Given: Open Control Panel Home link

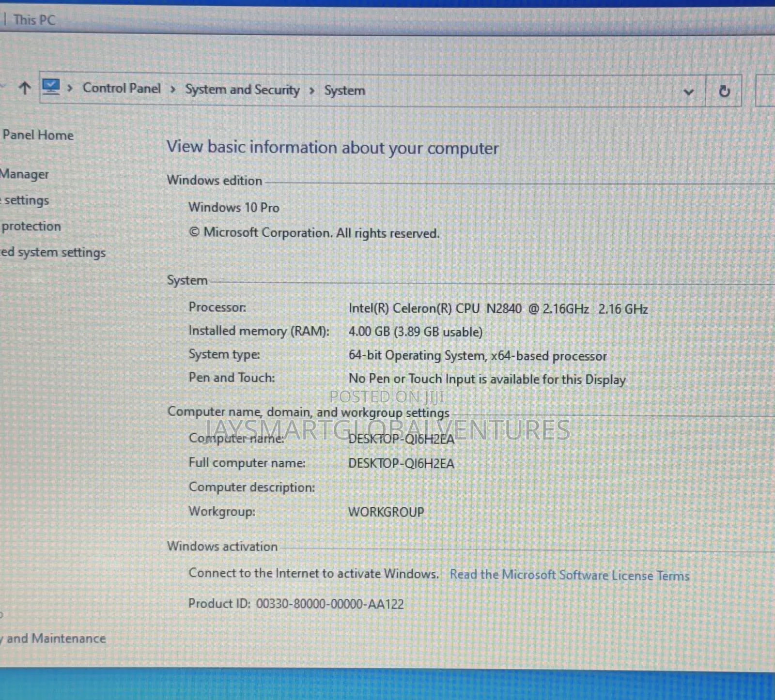Looking at the screenshot, I should pyautogui.click(x=37, y=135).
